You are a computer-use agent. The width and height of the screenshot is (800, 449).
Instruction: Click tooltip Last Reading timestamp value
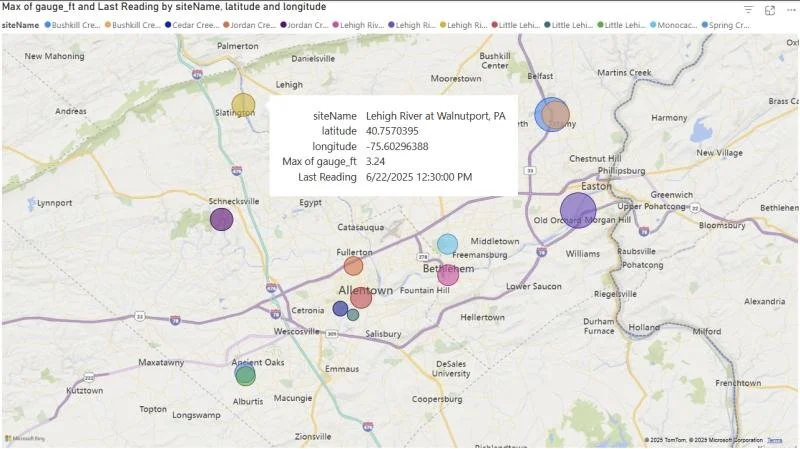click(419, 177)
